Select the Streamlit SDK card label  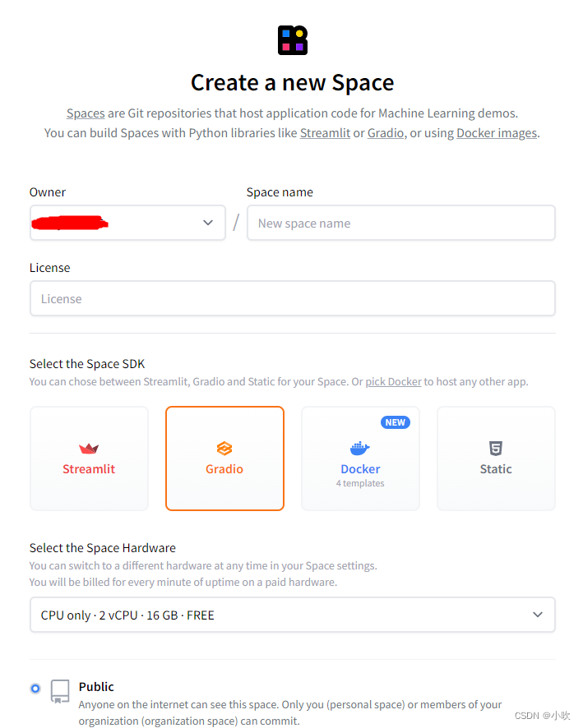(89, 469)
